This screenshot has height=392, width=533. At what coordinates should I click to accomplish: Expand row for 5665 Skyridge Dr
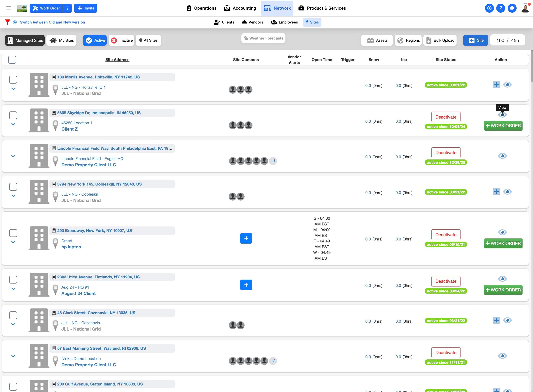tap(13, 124)
